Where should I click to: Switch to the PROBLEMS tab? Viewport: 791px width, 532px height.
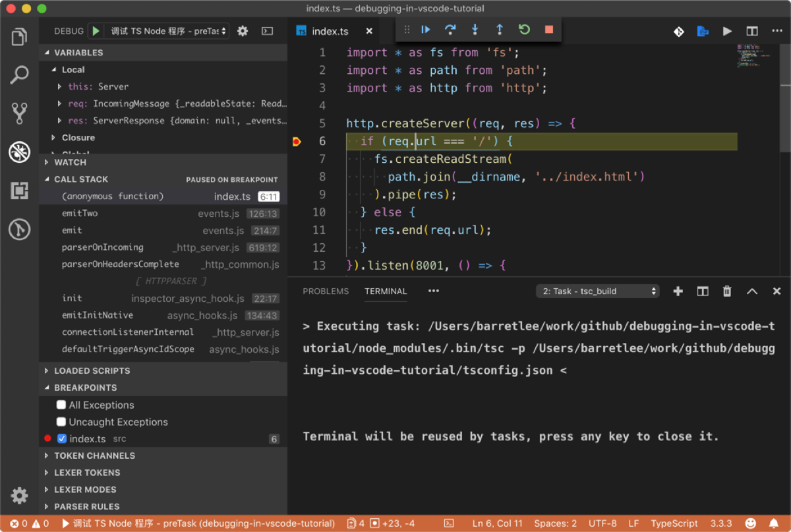click(x=326, y=291)
